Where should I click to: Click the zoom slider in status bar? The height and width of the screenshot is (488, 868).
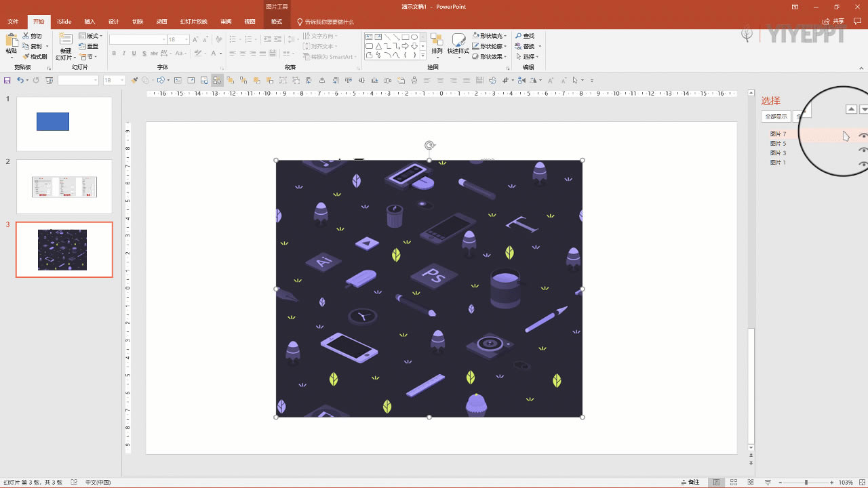coord(806,483)
